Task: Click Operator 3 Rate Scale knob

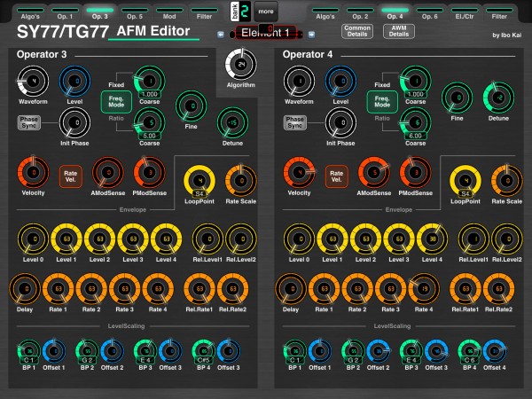Action: (241, 181)
